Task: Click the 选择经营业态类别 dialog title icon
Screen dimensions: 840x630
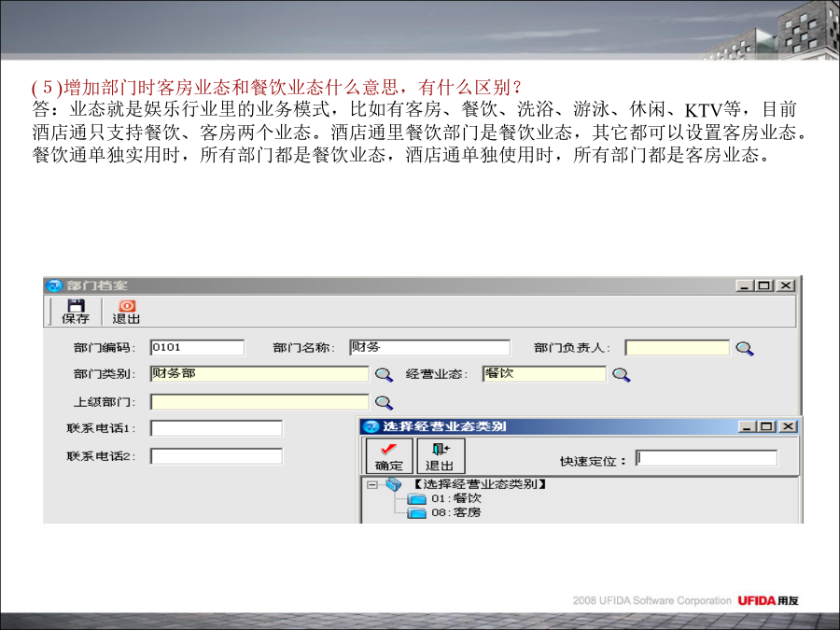Action: click(371, 427)
